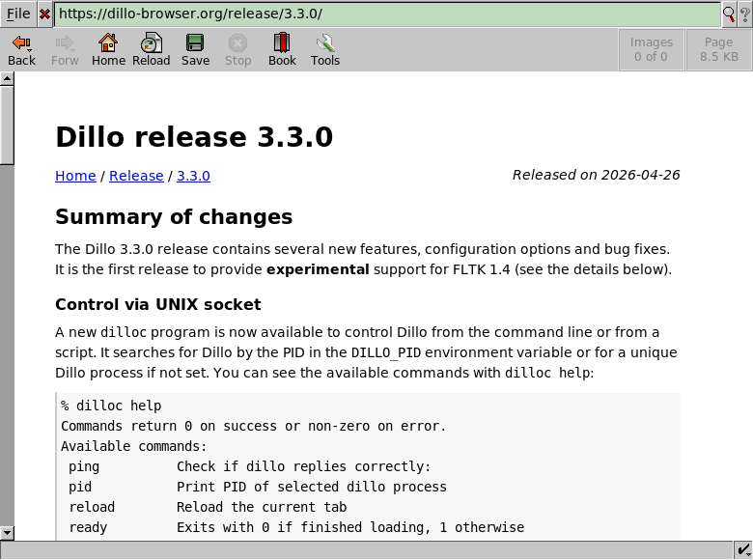Follow the Release breadcrumb link
The width and height of the screenshot is (753, 560).
pyautogui.click(x=136, y=176)
